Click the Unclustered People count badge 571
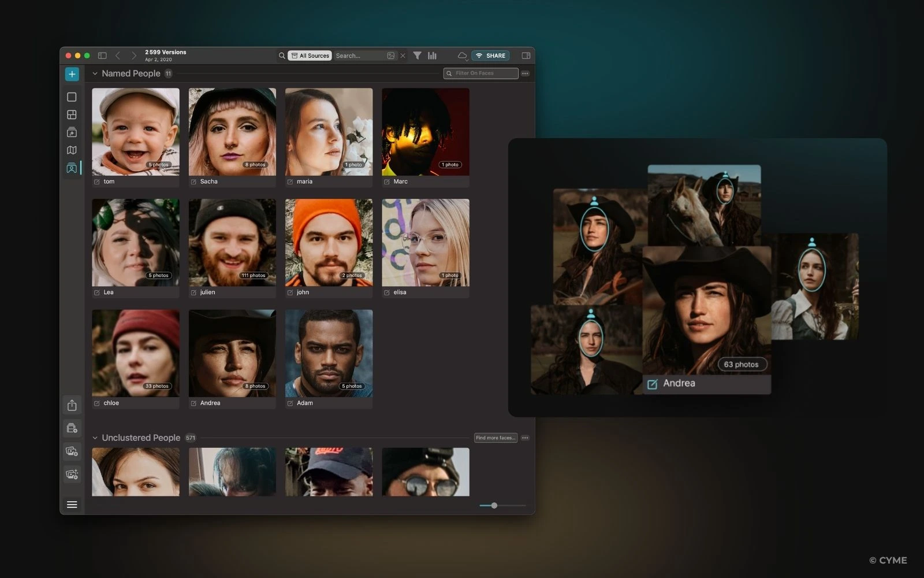 [x=191, y=438]
